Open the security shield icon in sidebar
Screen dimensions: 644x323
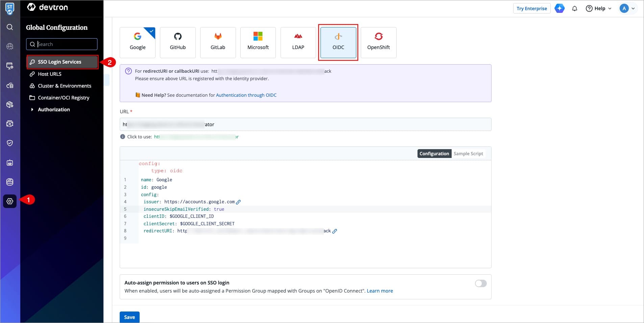click(x=10, y=143)
